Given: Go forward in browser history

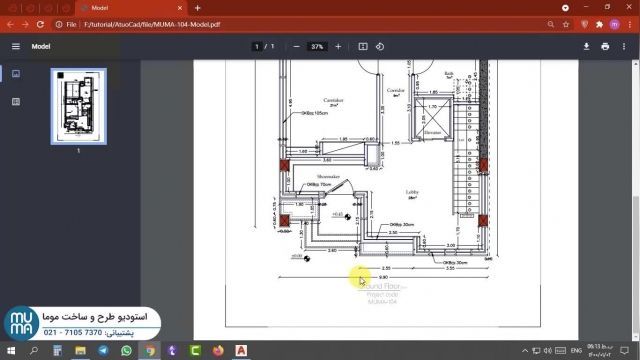Looking at the screenshot, I should pos(25,24).
